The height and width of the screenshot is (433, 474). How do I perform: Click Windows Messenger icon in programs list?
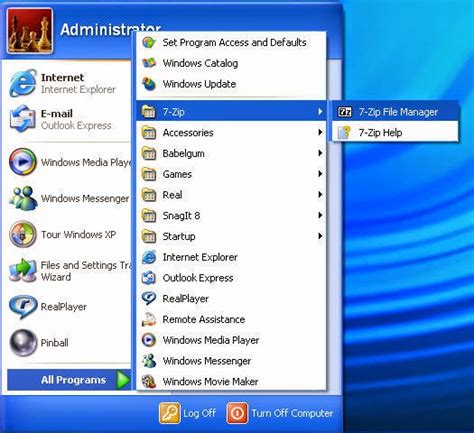coord(149,361)
